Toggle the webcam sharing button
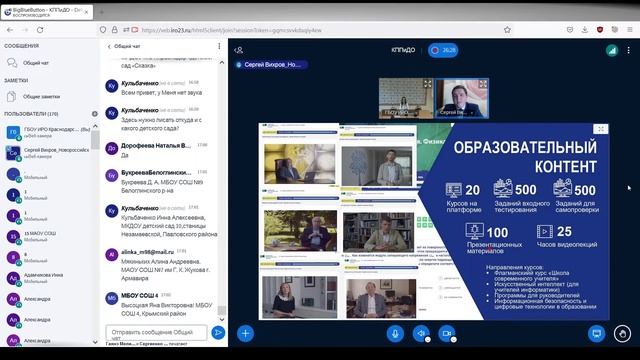640x360 pixels. coord(447,333)
